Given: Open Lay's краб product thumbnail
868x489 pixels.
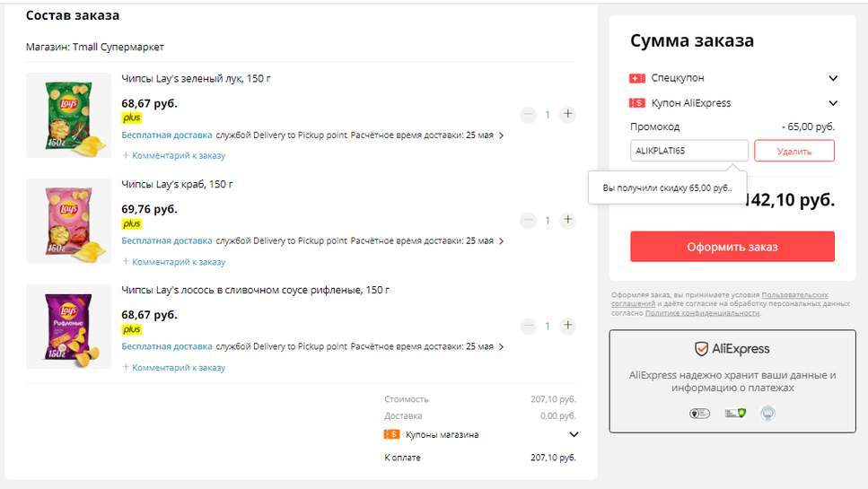Looking at the screenshot, I should point(68,221).
